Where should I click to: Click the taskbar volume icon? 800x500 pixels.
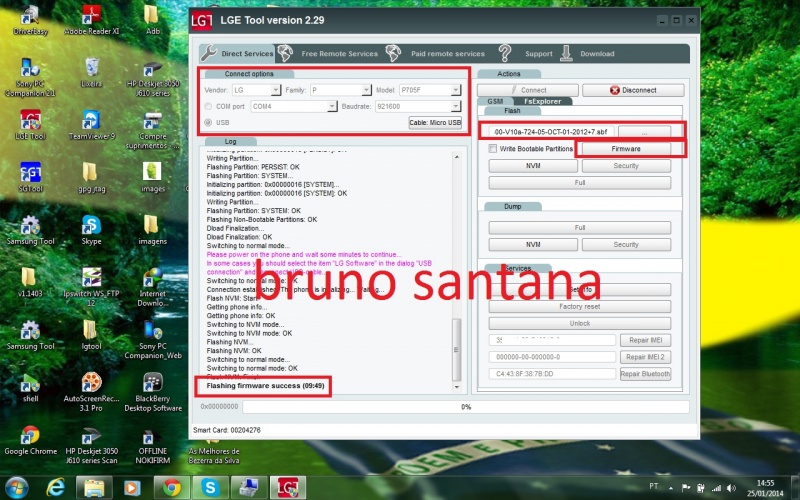[x=732, y=488]
